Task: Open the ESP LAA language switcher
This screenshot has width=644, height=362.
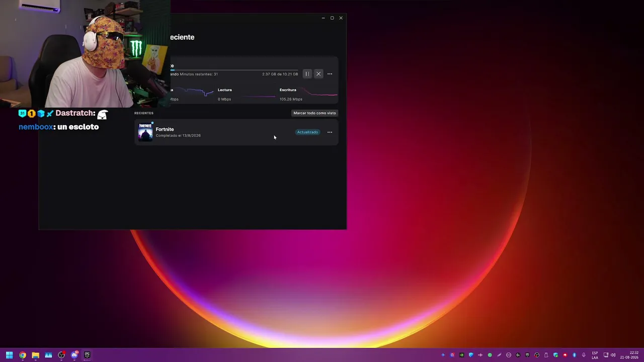Action: (x=595, y=355)
